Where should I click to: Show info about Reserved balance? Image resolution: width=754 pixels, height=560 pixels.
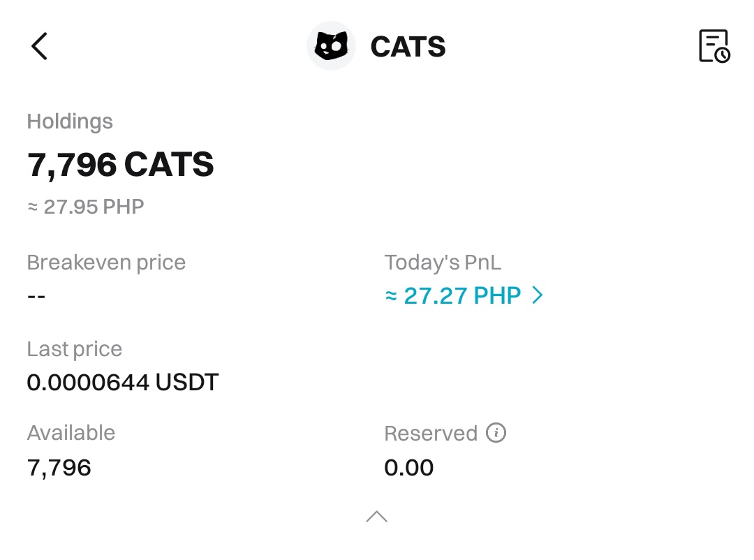[496, 433]
